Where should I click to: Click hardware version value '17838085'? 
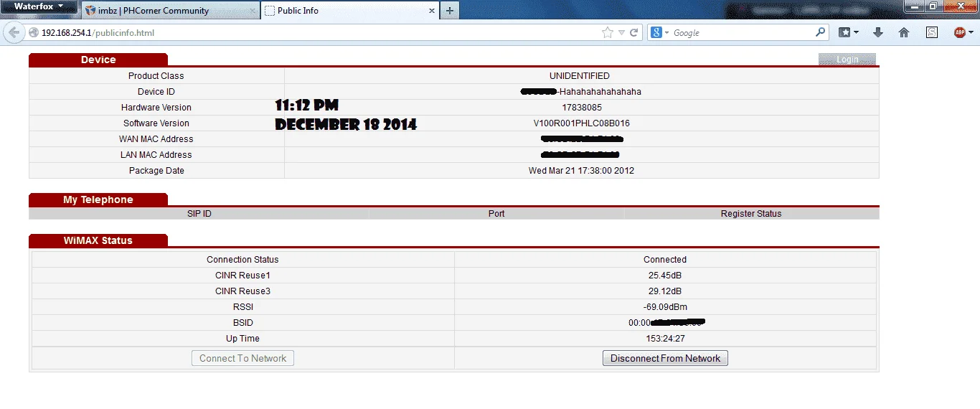(582, 108)
